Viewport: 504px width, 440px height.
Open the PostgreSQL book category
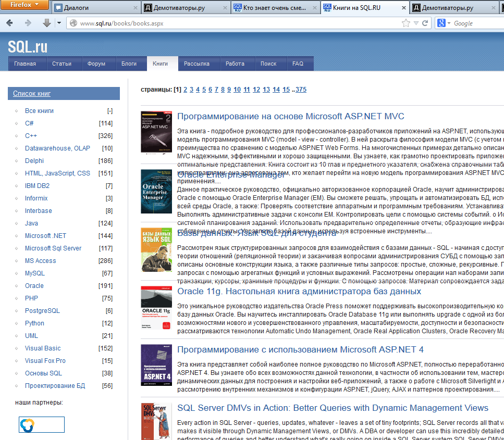click(x=42, y=311)
